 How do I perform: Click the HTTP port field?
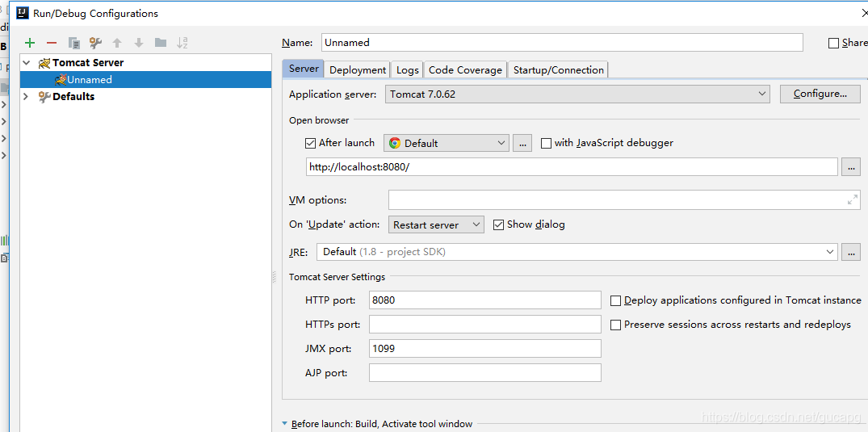485,300
